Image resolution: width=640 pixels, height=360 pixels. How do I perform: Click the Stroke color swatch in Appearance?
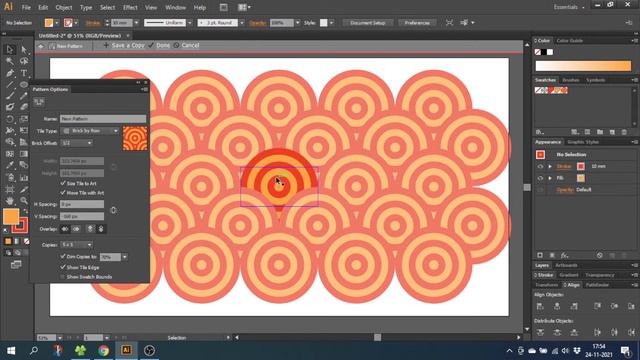(x=581, y=167)
